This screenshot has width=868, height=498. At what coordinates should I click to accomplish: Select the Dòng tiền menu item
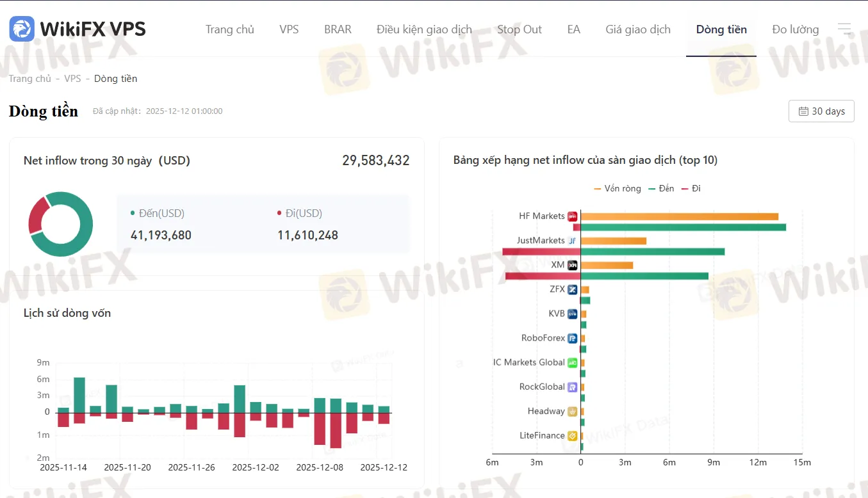pos(721,29)
